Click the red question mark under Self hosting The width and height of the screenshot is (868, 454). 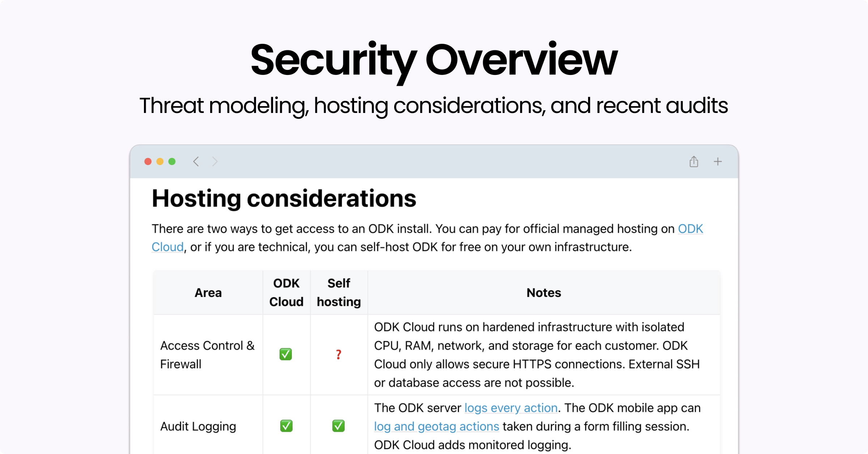pyautogui.click(x=339, y=354)
